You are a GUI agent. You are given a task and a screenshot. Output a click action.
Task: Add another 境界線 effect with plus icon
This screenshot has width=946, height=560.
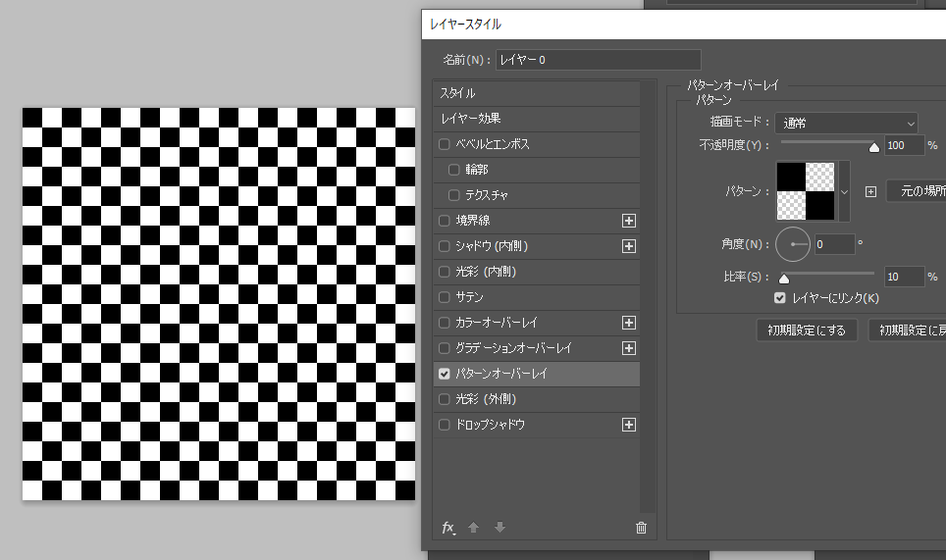pos(629,221)
